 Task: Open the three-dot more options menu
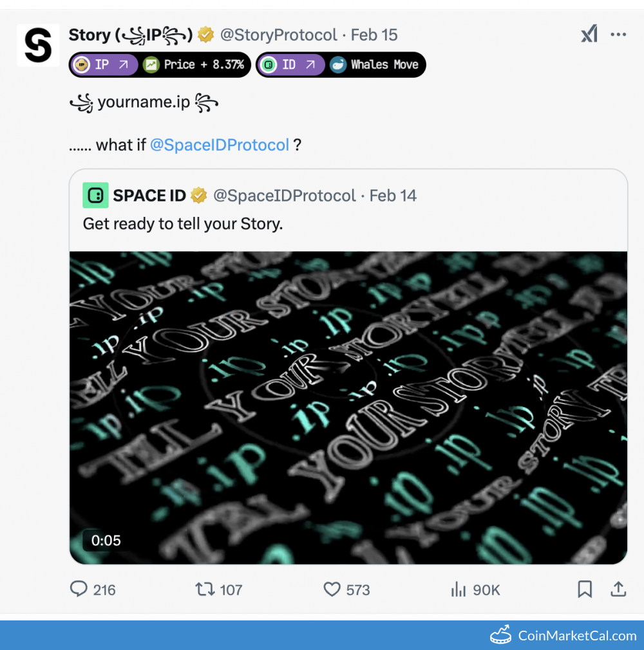pos(618,35)
